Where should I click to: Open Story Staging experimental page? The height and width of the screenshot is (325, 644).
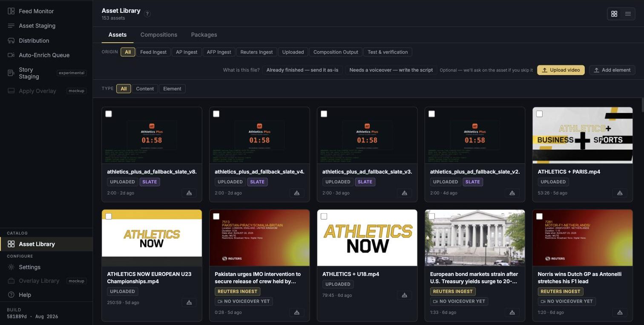click(46, 73)
